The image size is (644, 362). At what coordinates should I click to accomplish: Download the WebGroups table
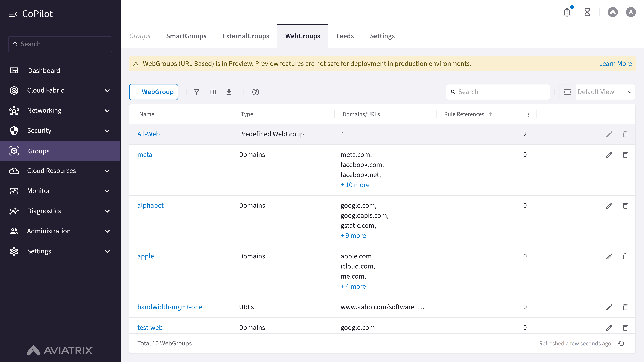click(x=229, y=92)
